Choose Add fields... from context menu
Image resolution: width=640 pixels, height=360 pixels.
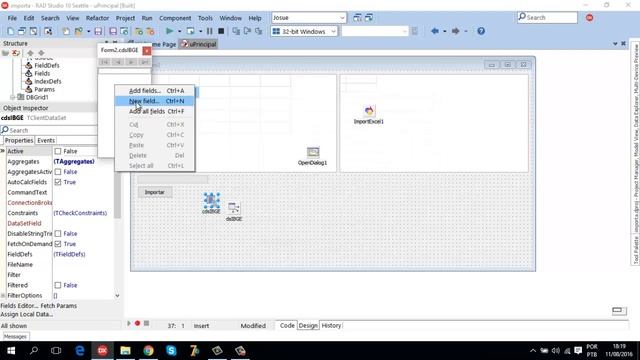(x=155, y=91)
